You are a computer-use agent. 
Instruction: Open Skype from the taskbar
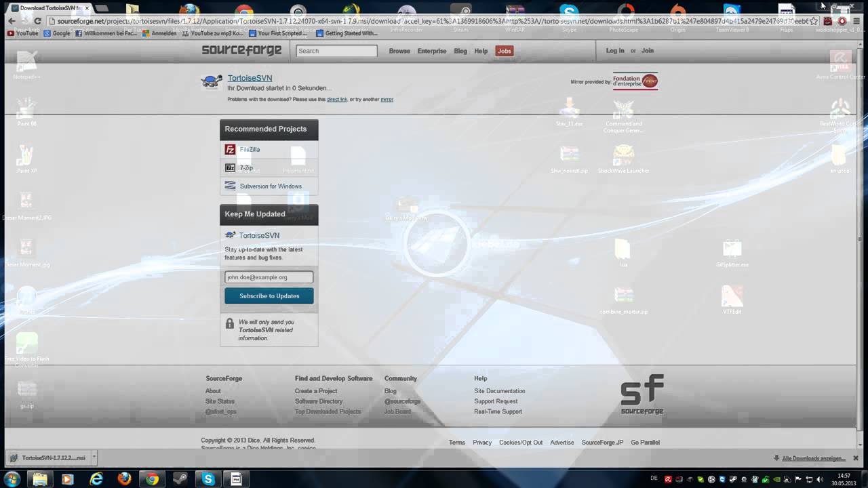click(x=208, y=479)
